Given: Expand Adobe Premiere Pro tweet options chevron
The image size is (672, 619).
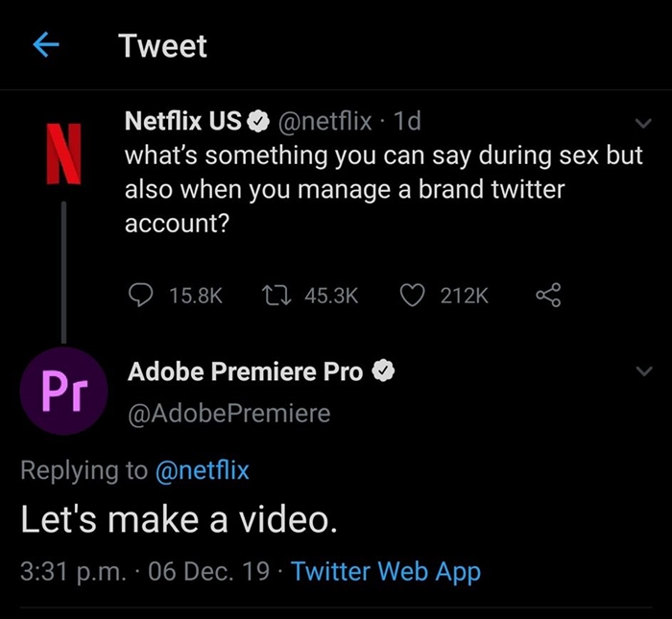Looking at the screenshot, I should pyautogui.click(x=644, y=371).
